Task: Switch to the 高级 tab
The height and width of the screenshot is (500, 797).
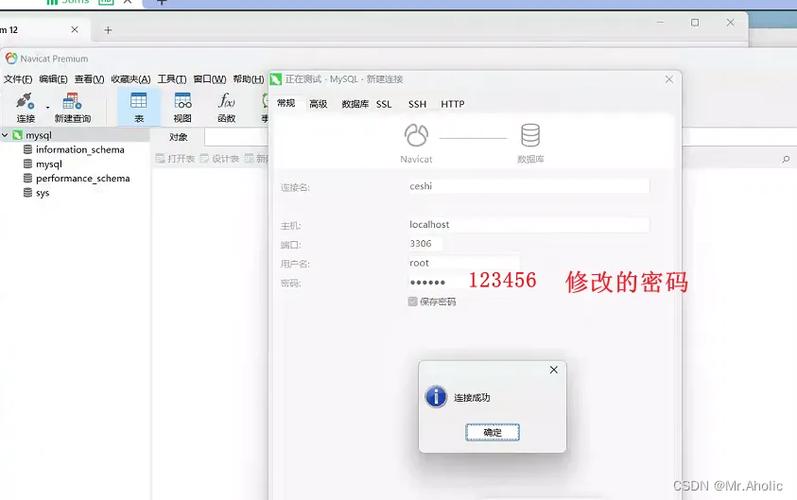Action: click(x=318, y=104)
